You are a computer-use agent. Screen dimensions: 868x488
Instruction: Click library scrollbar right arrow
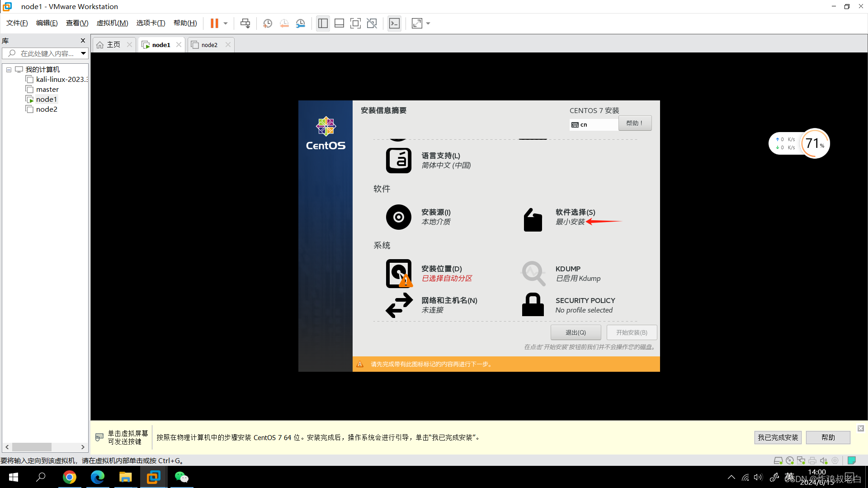pyautogui.click(x=83, y=447)
